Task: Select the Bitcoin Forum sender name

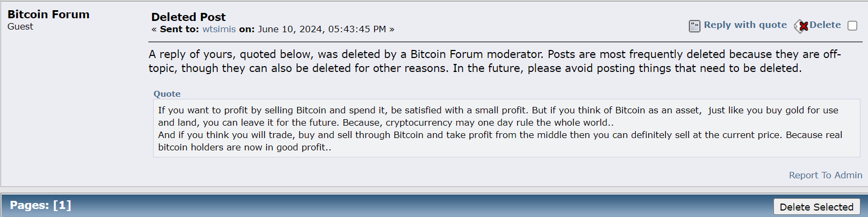Action: (x=48, y=15)
